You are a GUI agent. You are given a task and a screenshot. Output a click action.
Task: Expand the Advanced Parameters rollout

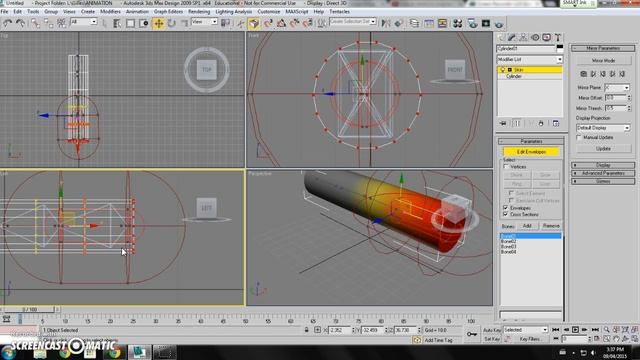click(603, 173)
